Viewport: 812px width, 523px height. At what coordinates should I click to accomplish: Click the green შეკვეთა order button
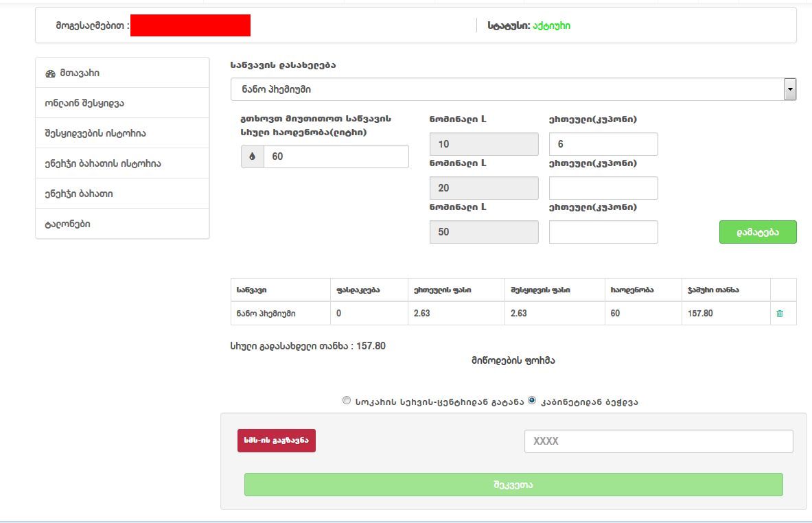click(513, 485)
